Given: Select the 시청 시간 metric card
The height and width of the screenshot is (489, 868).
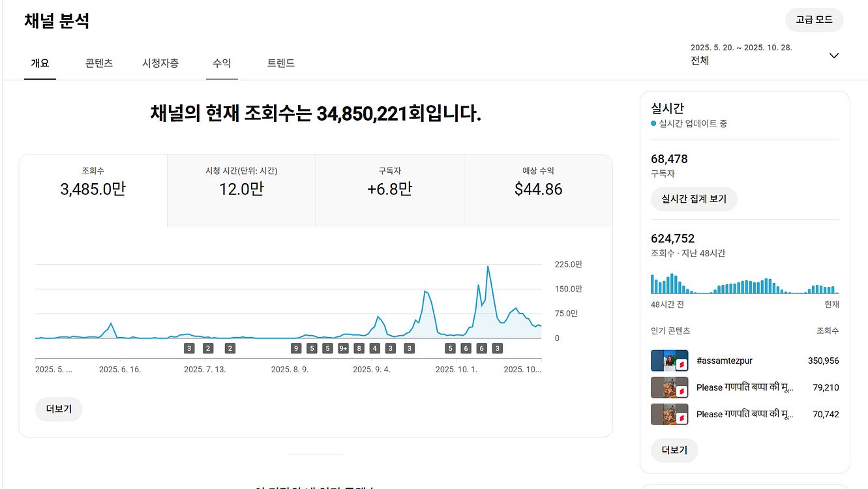Looking at the screenshot, I should click(x=241, y=189).
